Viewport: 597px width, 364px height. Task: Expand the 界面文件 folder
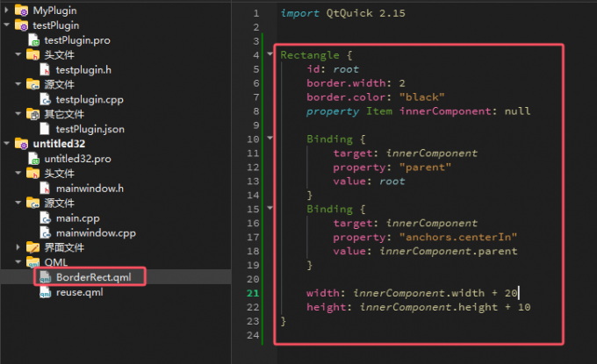point(19,247)
